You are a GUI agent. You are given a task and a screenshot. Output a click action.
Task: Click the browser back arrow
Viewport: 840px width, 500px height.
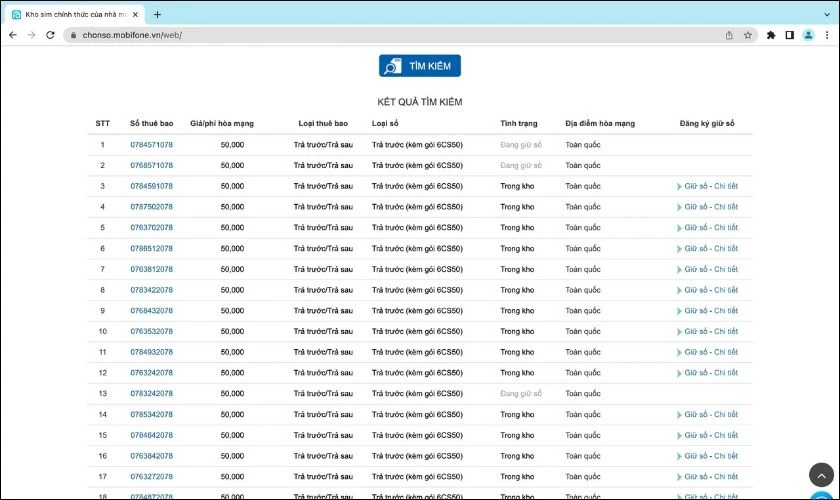point(12,34)
